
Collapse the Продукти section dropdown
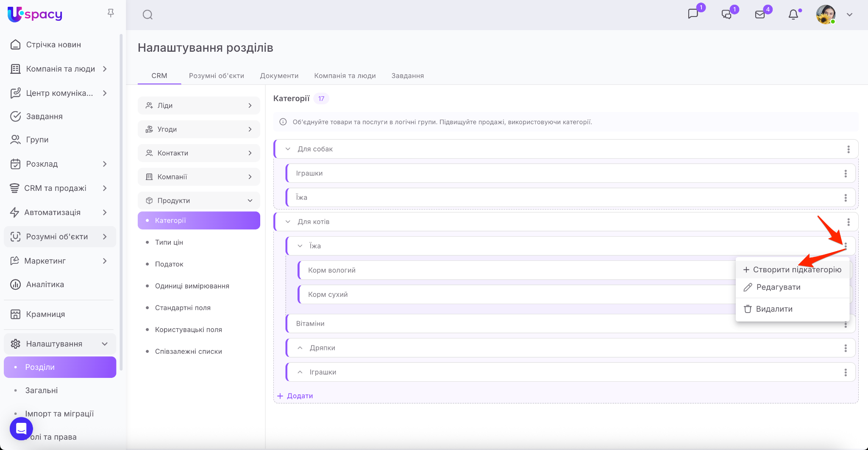tap(250, 201)
